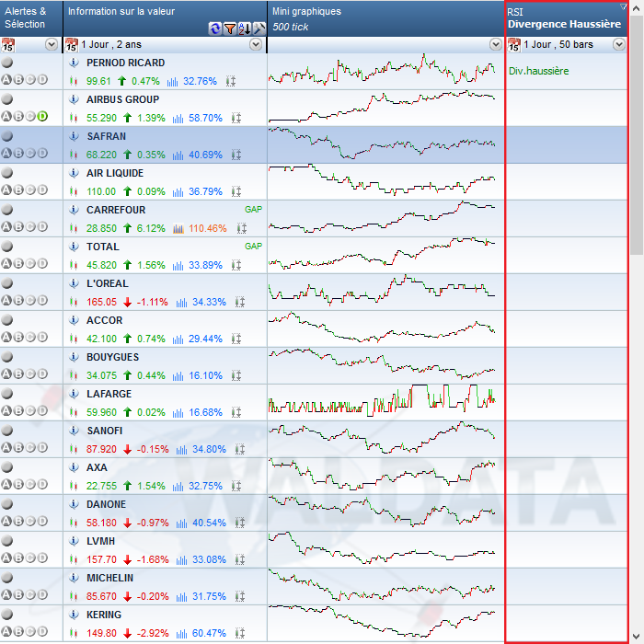The height and width of the screenshot is (644, 644).
Task: Click order book icon for SAFRAN
Action: 236,155
